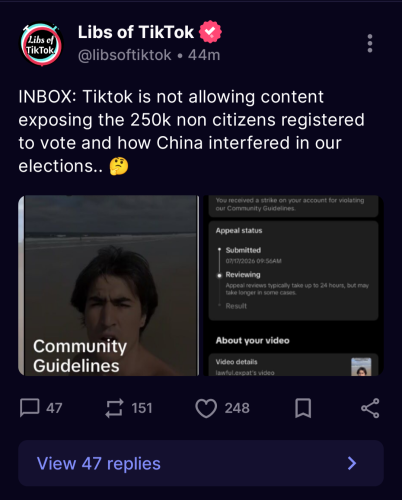Open the Community Guidelines video thumbnail

point(109,285)
